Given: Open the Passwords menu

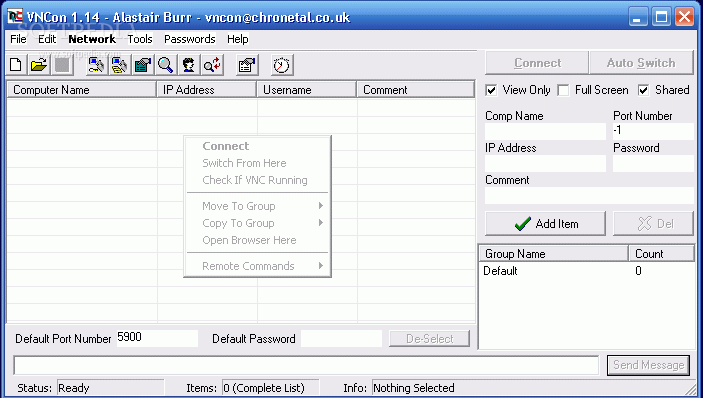Looking at the screenshot, I should tap(190, 39).
